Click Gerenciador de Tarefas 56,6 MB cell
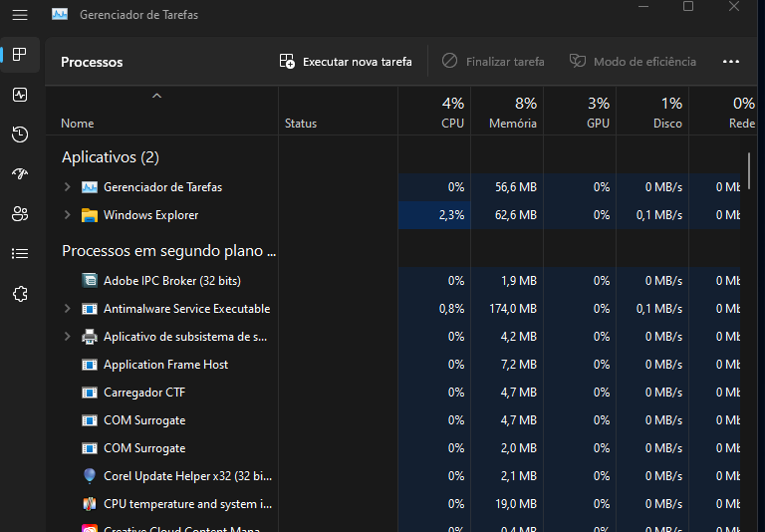 click(x=507, y=187)
